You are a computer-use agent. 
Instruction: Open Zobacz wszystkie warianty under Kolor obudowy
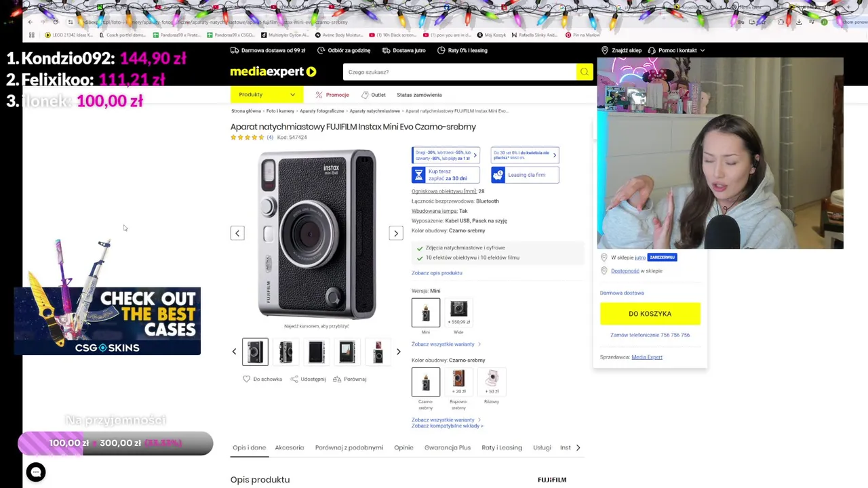[446, 420]
